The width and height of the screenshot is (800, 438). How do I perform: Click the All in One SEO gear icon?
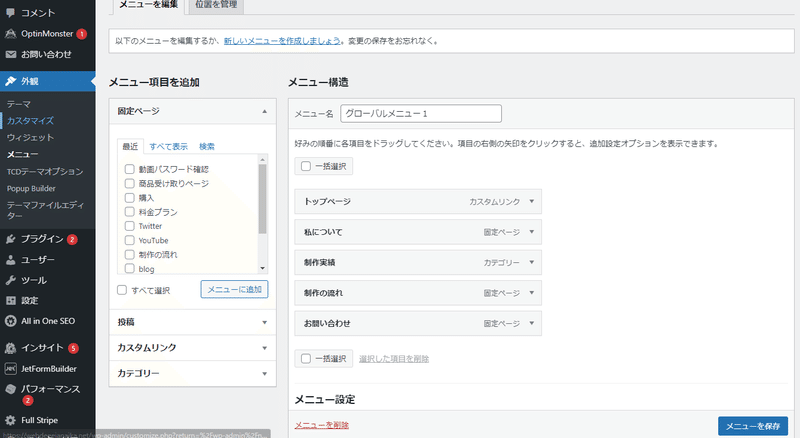pos(11,321)
